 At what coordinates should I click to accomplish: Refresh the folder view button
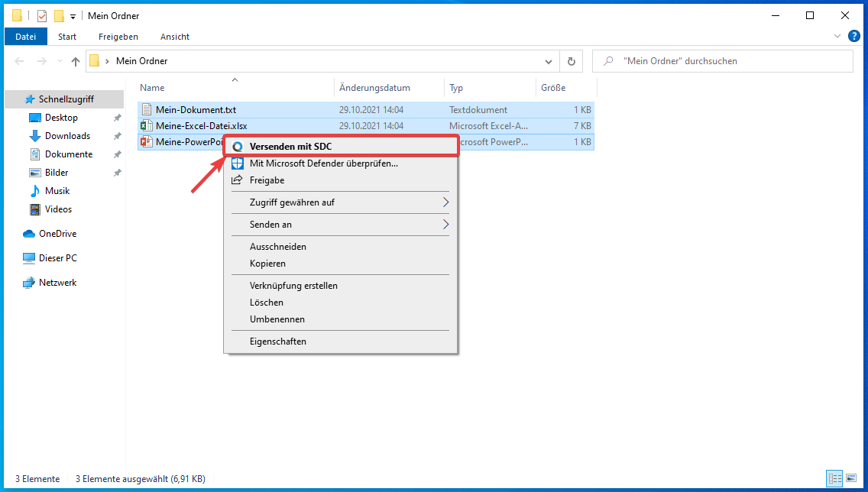pyautogui.click(x=571, y=61)
